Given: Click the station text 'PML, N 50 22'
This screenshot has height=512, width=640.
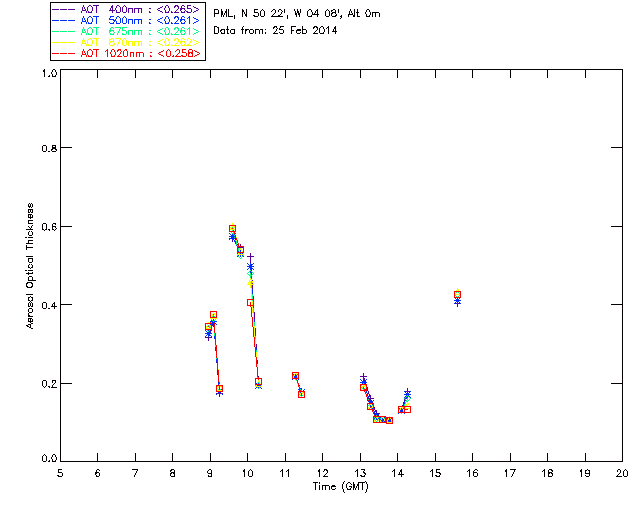Looking at the screenshot, I should click(x=249, y=14).
